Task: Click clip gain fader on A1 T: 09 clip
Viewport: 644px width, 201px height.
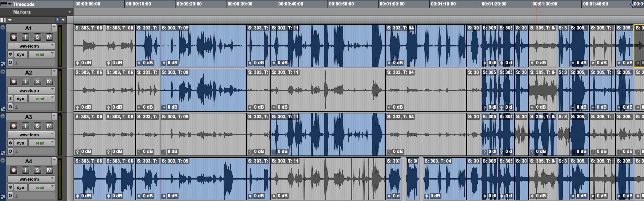Action: click(164, 63)
